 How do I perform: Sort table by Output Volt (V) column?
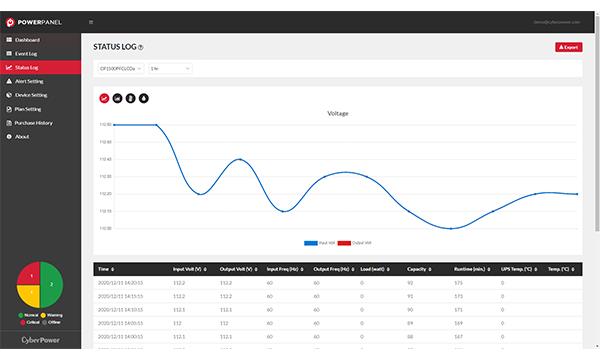click(238, 269)
